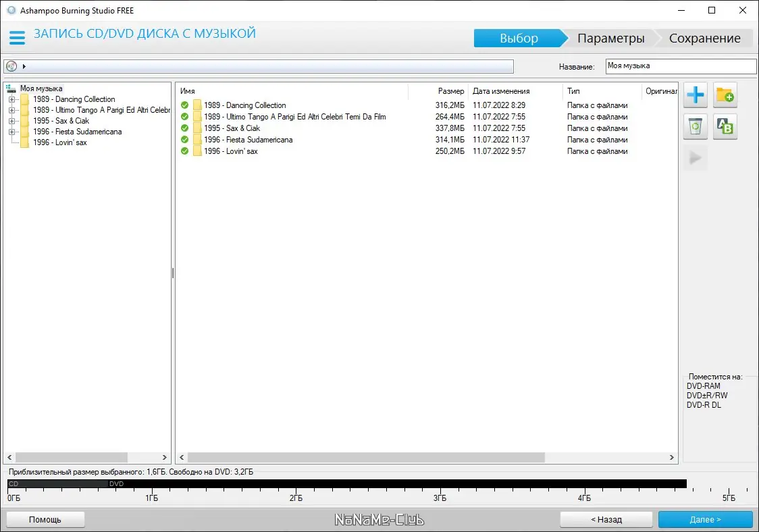
Task: Click the AB Rename icon
Action: (725, 127)
